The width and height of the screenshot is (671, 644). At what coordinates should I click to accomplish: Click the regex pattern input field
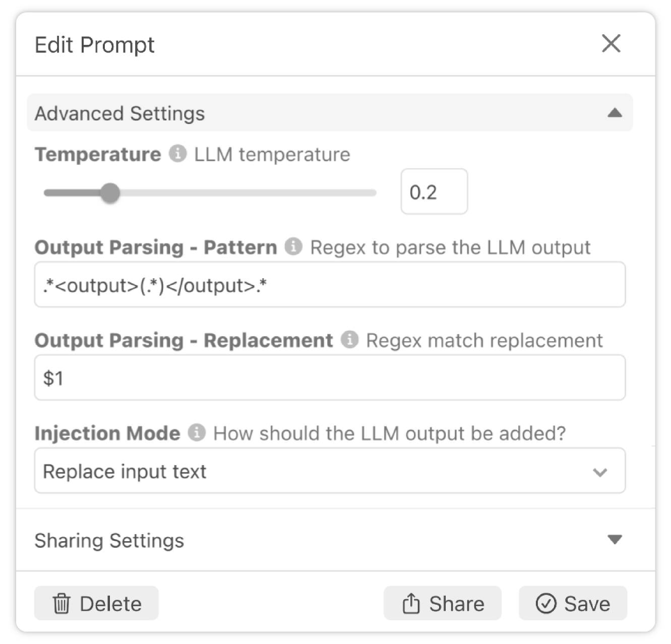pos(330,285)
